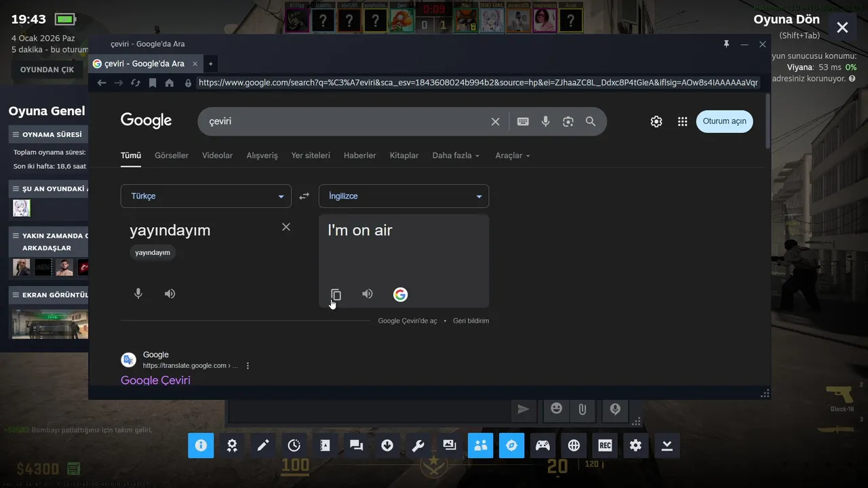
Task: Open overlay settings gear in bottom toolbar
Action: 635,445
